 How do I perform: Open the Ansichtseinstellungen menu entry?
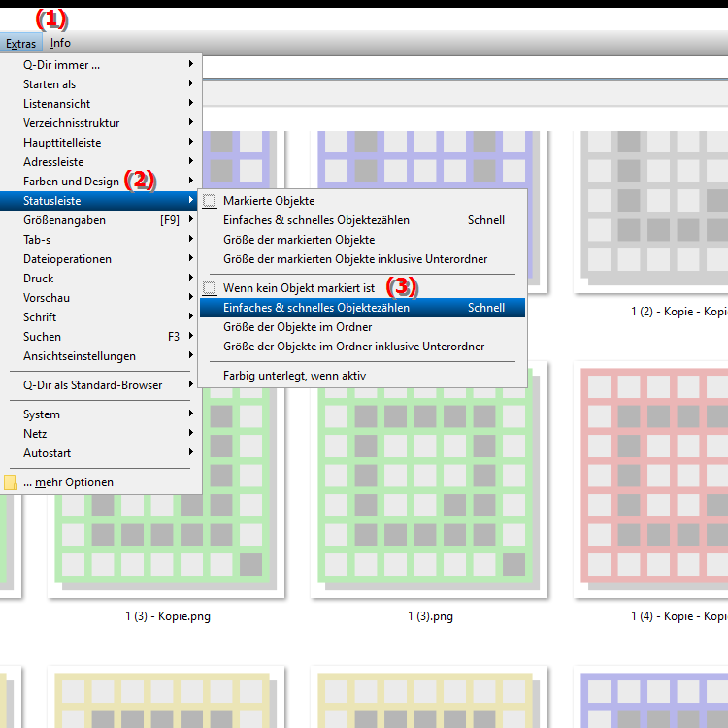click(101, 356)
